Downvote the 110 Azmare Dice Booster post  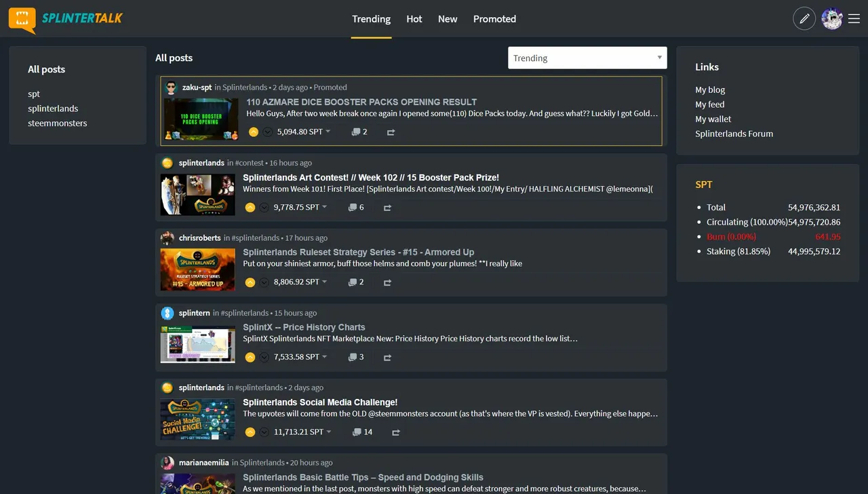coord(268,132)
